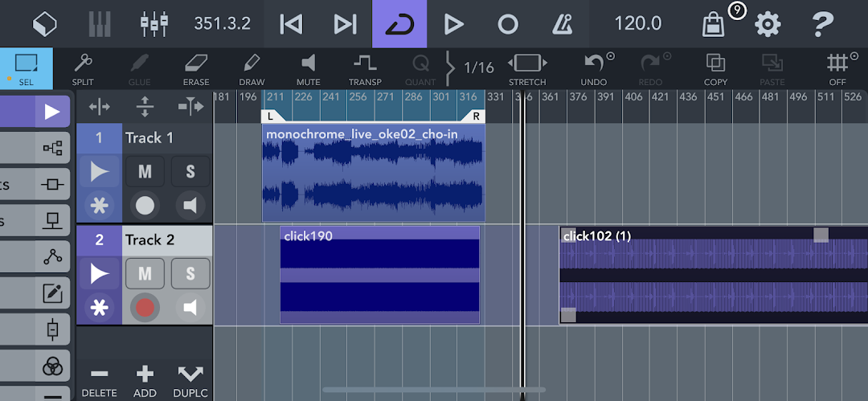Click Track 2 asterisk freeze icon

tap(99, 308)
